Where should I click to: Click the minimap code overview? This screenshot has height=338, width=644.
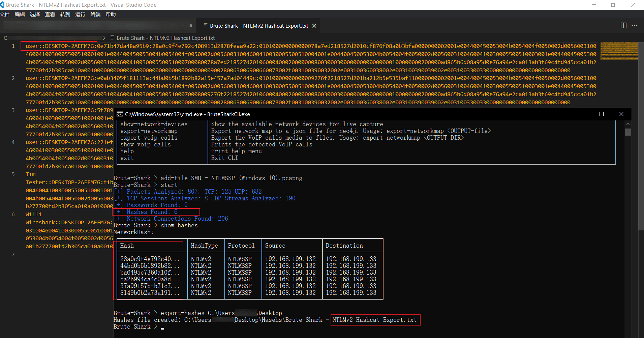coord(619,51)
